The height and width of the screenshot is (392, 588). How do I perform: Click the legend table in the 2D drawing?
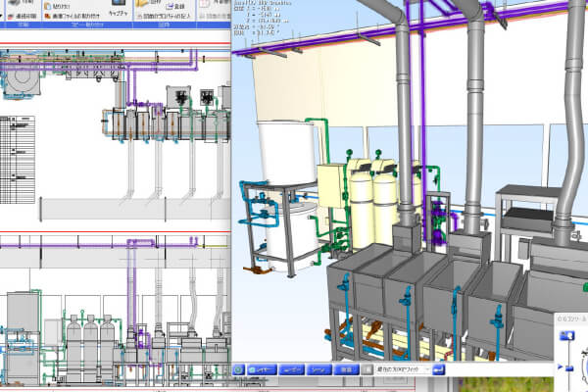pos(18,160)
